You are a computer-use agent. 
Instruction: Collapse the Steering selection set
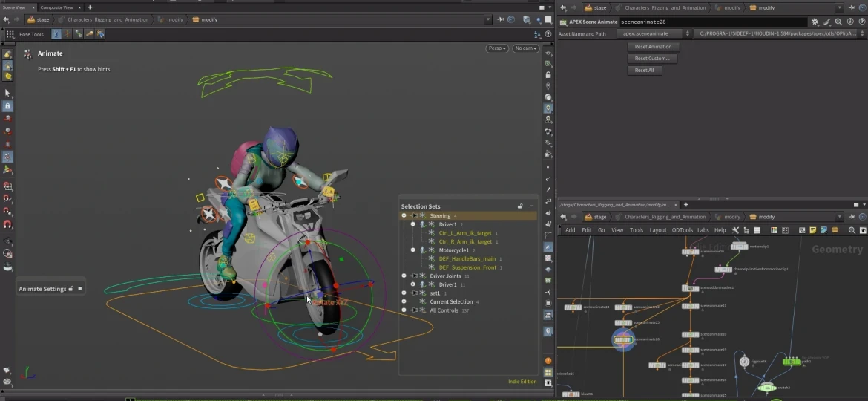click(x=404, y=216)
